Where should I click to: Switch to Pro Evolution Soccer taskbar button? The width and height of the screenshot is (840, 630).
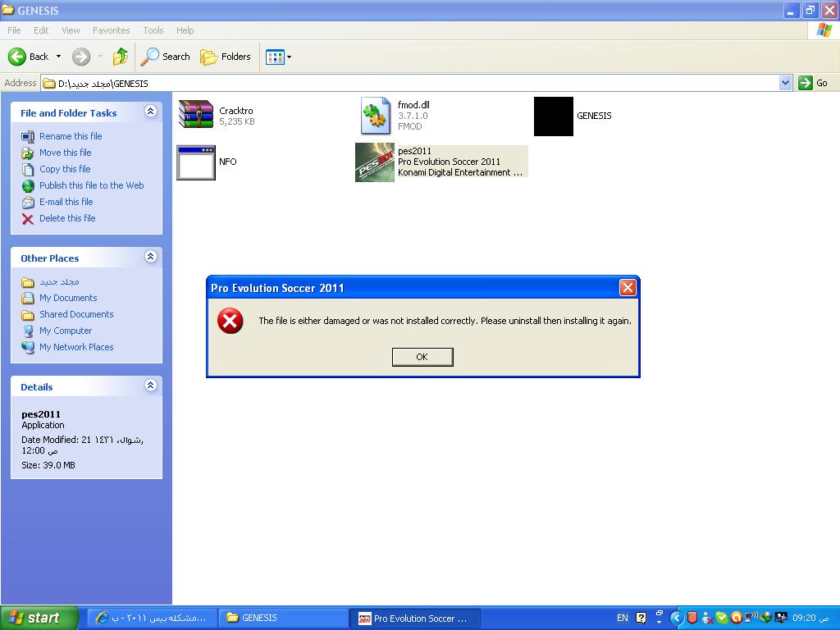(x=415, y=618)
